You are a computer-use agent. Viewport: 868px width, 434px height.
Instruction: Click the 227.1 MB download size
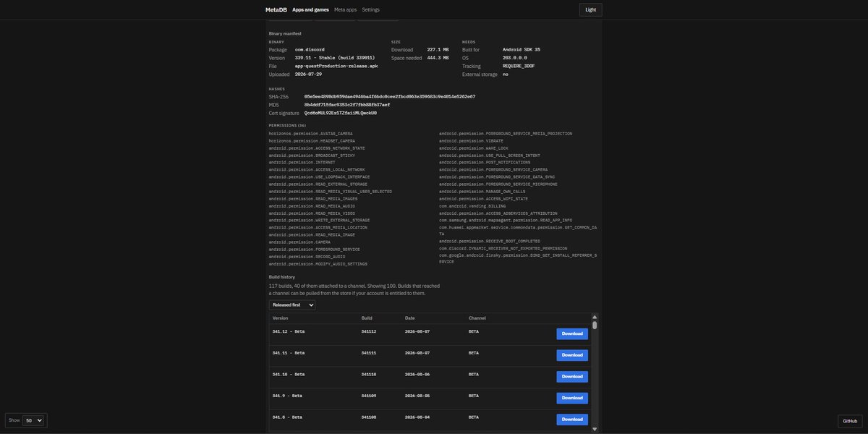point(438,50)
